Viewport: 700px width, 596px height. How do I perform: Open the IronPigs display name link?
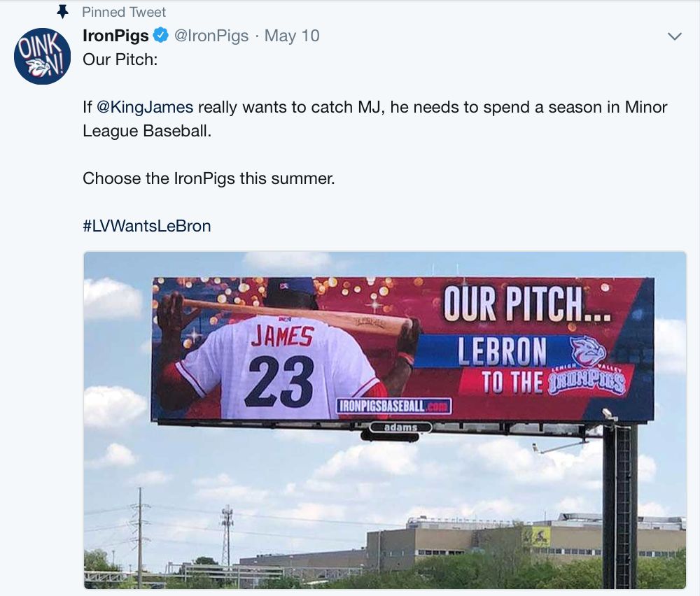115,36
